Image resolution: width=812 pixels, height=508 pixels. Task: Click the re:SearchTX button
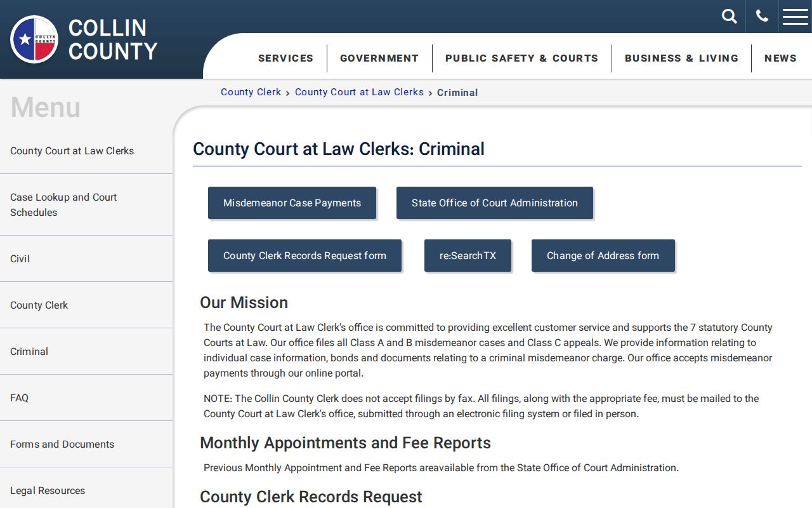point(468,256)
